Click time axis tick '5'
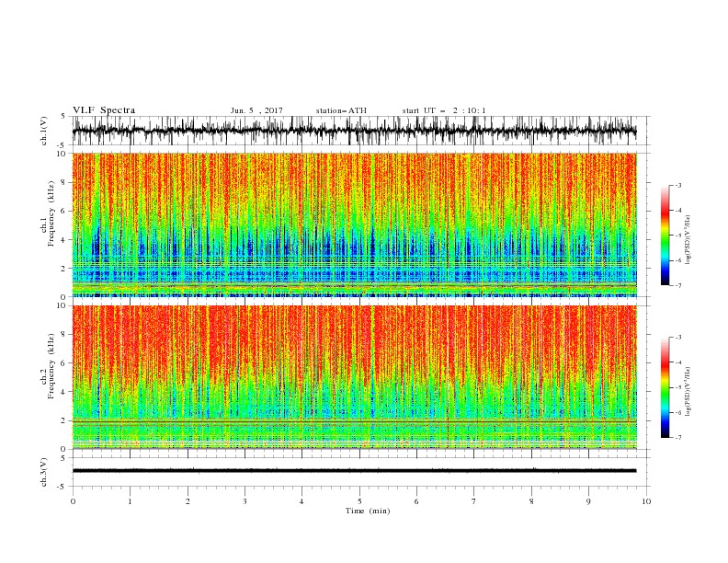This screenshot has width=728, height=563. click(359, 501)
